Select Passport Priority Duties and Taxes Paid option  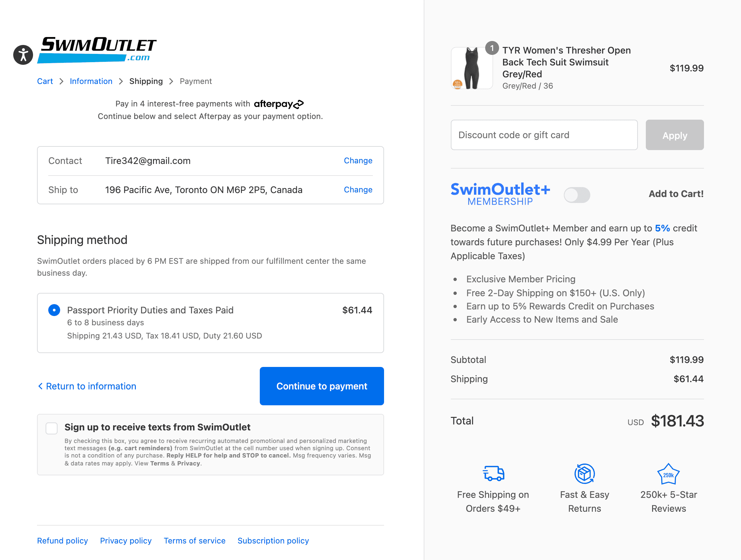[54, 310]
